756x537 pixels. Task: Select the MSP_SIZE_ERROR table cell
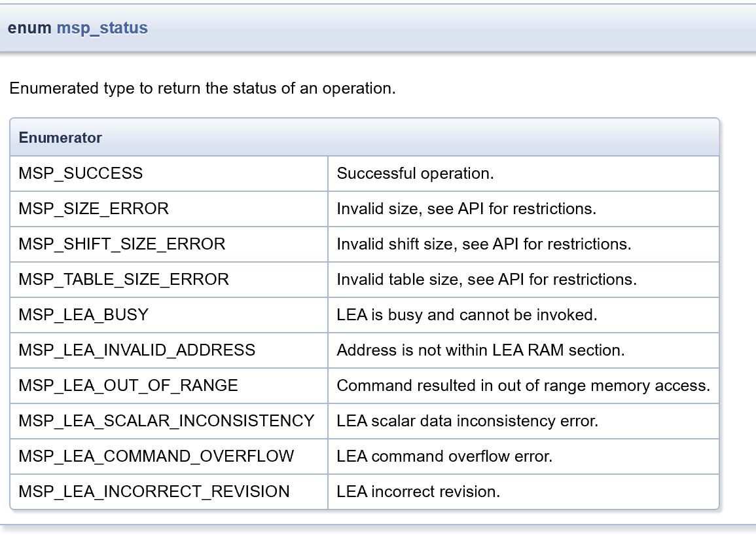[94, 209]
